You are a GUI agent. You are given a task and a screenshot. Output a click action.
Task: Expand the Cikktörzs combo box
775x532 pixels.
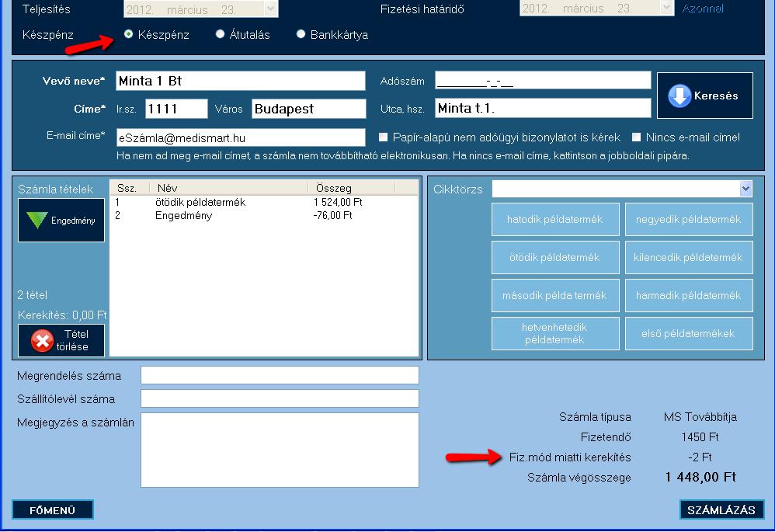click(x=745, y=189)
